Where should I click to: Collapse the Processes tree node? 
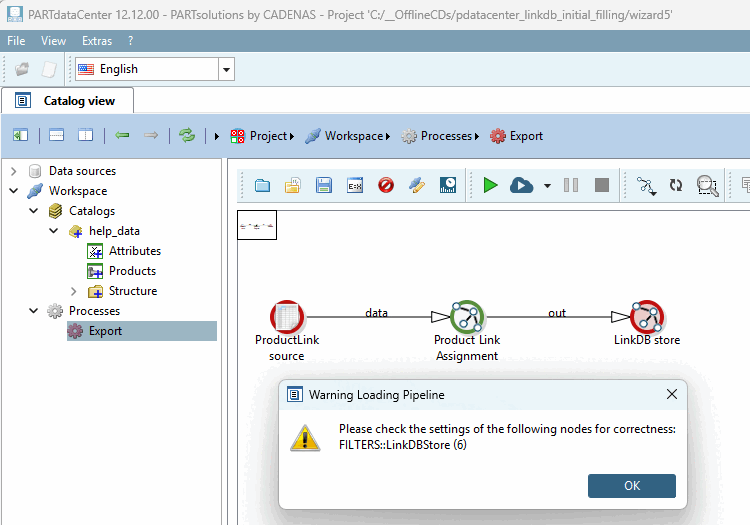[x=33, y=311]
